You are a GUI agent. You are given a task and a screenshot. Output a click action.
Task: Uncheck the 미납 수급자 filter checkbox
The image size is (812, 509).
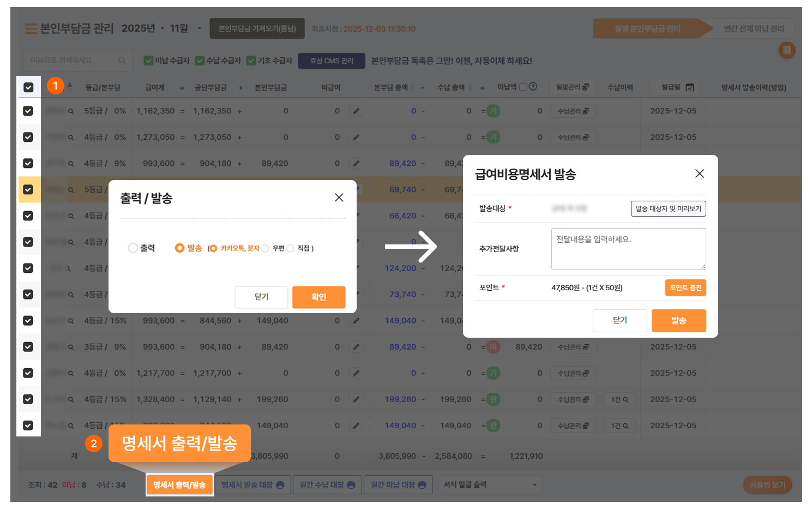click(x=148, y=61)
